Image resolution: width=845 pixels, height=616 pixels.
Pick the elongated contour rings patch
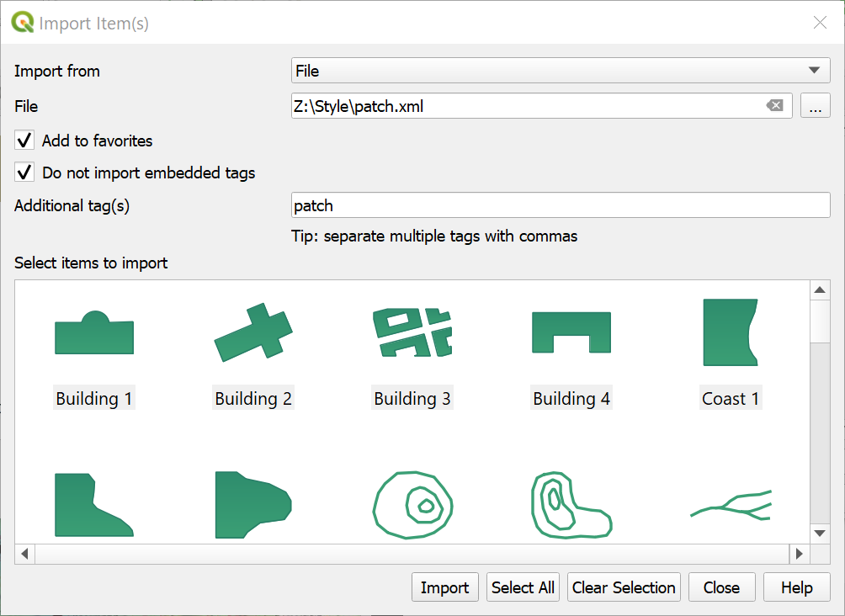coord(571,505)
